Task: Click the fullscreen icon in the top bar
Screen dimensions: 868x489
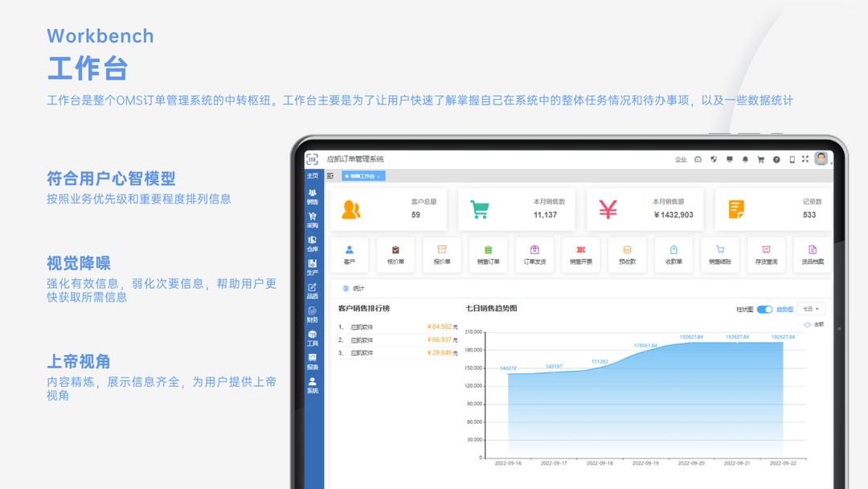Action: [x=805, y=158]
